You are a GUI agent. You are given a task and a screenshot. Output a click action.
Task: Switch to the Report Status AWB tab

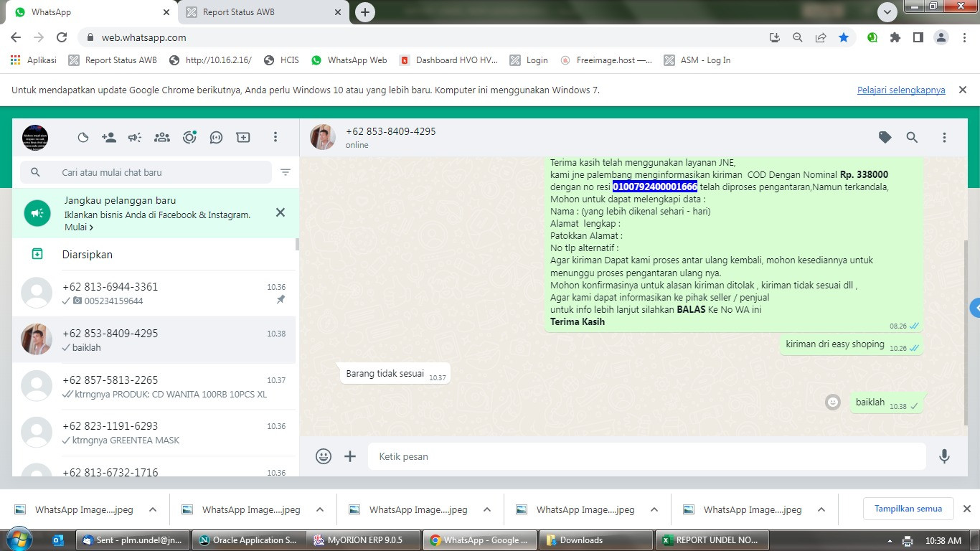(x=263, y=12)
